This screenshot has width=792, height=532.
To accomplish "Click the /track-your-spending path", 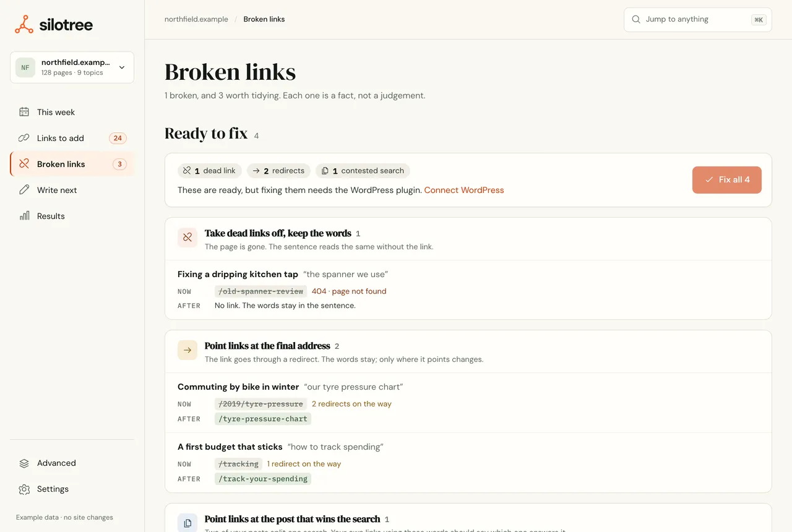I will [x=263, y=479].
